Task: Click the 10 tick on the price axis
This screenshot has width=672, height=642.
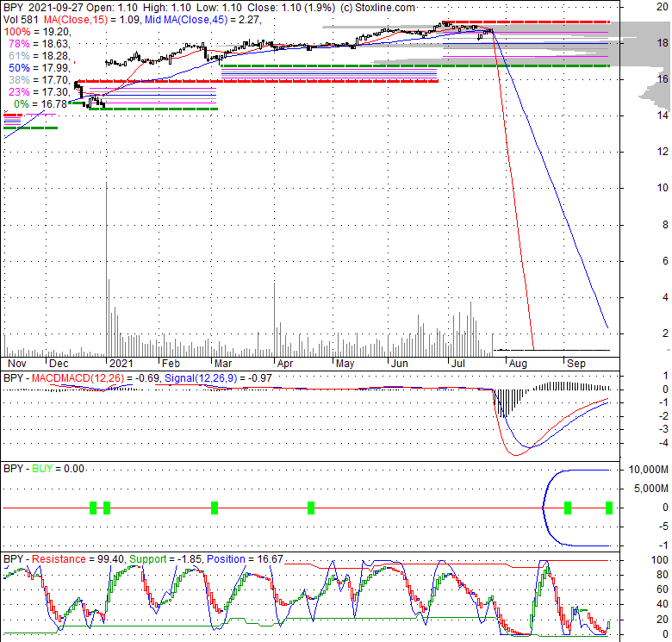Action: pos(663,188)
